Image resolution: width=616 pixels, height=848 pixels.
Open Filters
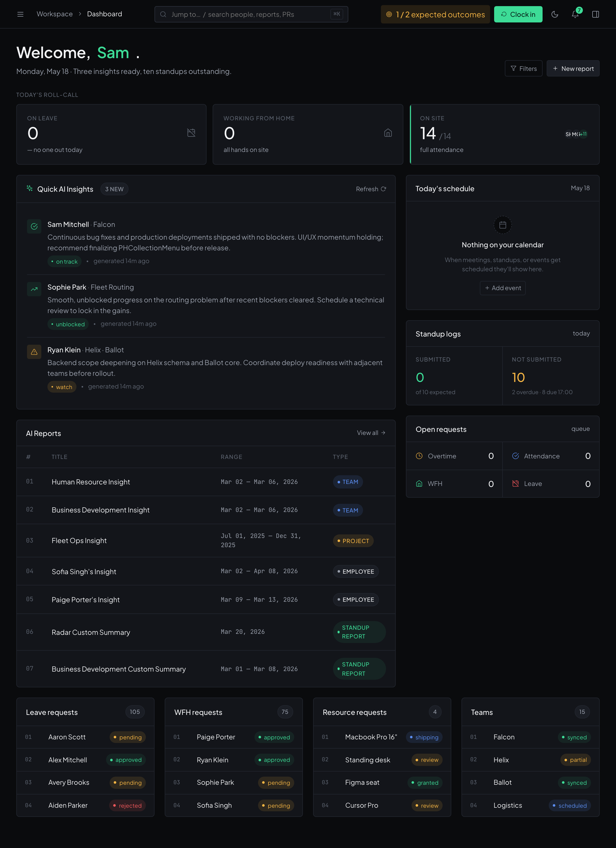(523, 68)
